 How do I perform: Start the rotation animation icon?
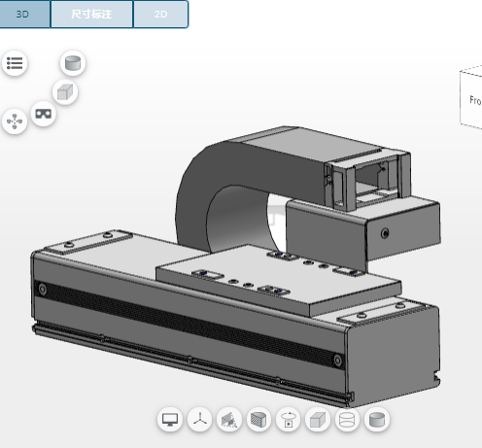click(x=289, y=420)
